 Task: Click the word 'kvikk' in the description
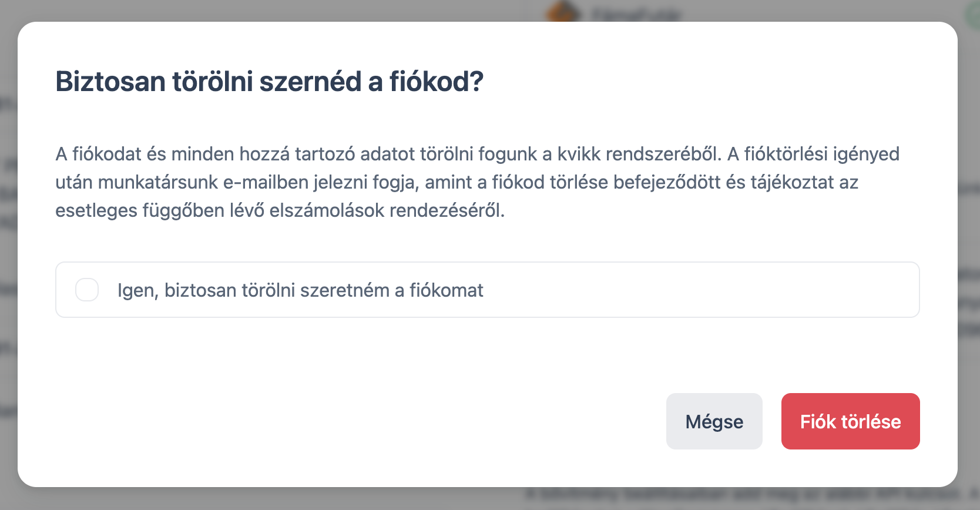coord(578,154)
